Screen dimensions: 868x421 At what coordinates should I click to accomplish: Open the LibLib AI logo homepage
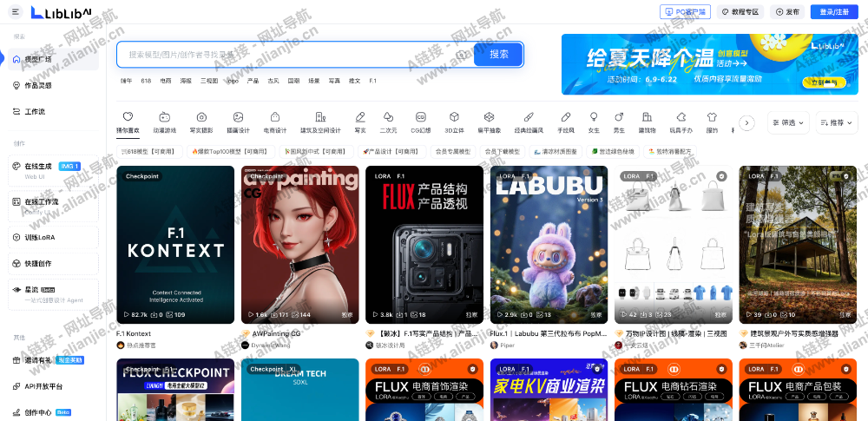tap(60, 12)
